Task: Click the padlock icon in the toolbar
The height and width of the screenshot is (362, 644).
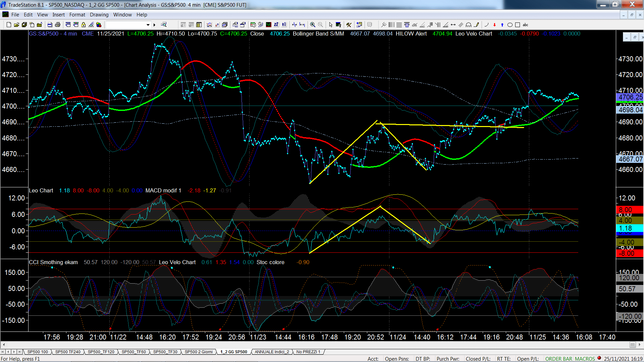Action: (84, 25)
